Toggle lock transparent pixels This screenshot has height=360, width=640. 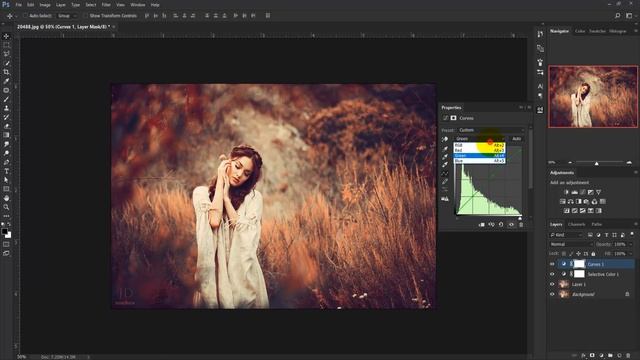(x=564, y=254)
